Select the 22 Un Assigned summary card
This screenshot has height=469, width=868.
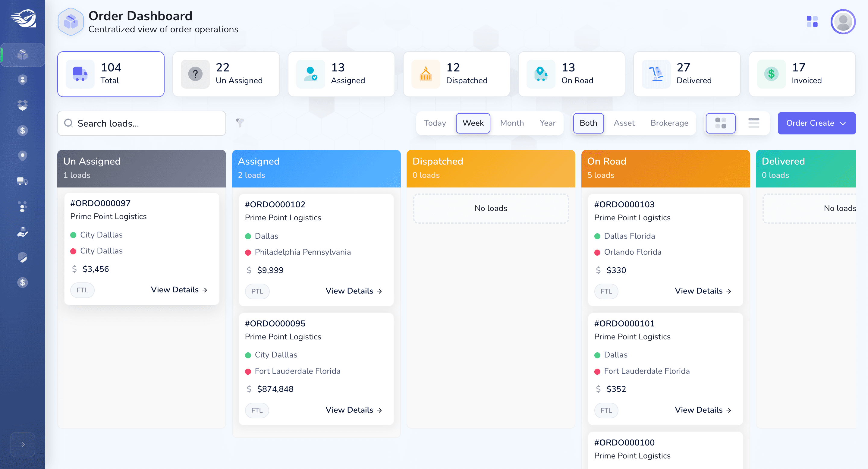[226, 74]
